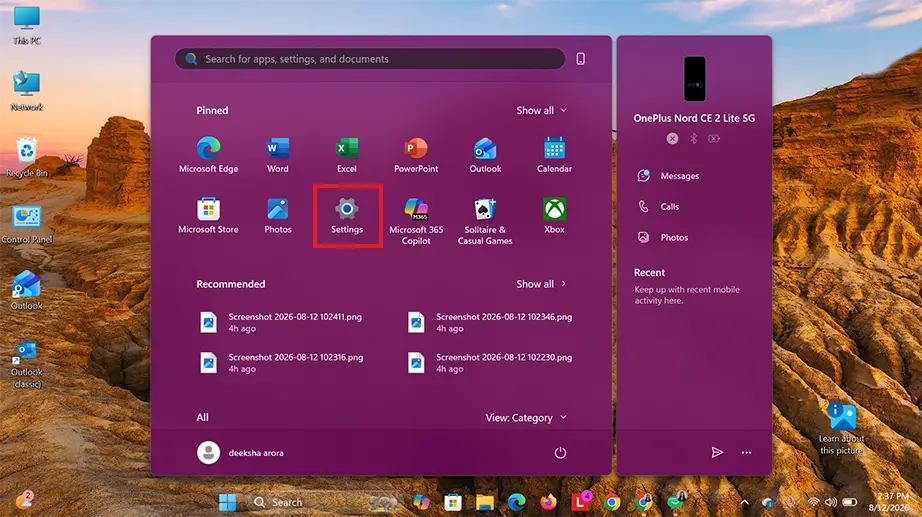Click the disconnected X status icon on phone panel
Image resolution: width=922 pixels, height=517 pixels.
tap(672, 138)
